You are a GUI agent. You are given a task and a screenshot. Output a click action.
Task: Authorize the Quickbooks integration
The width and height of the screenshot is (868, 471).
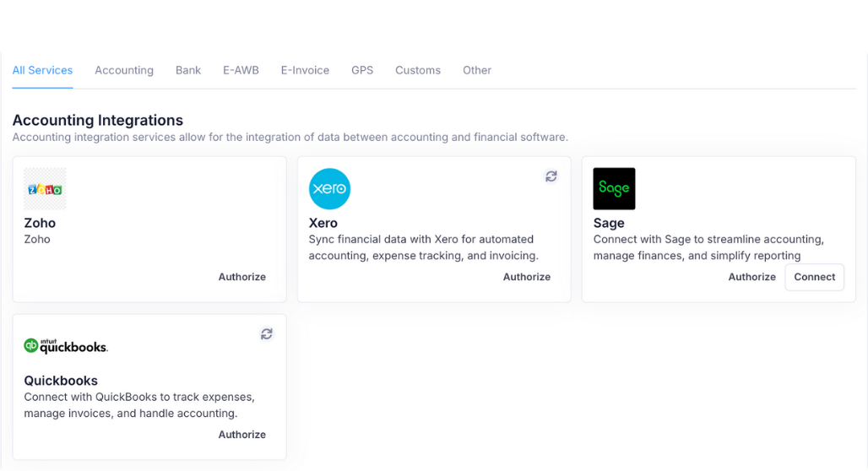click(x=242, y=435)
